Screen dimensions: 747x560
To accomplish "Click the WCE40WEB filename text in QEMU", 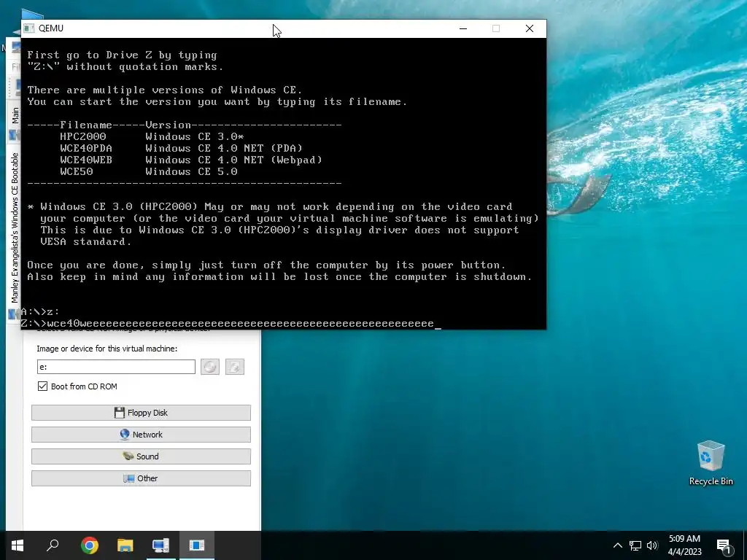I will tap(86, 160).
